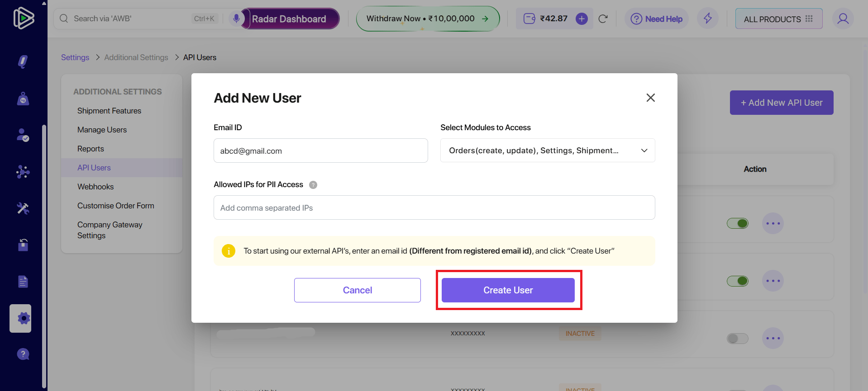Open the document sidebar icon

pyautogui.click(x=23, y=281)
